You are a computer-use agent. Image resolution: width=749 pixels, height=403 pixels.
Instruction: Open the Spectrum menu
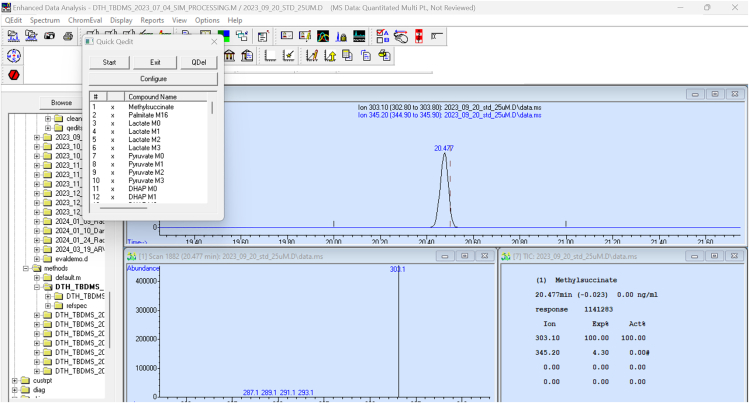(x=45, y=20)
